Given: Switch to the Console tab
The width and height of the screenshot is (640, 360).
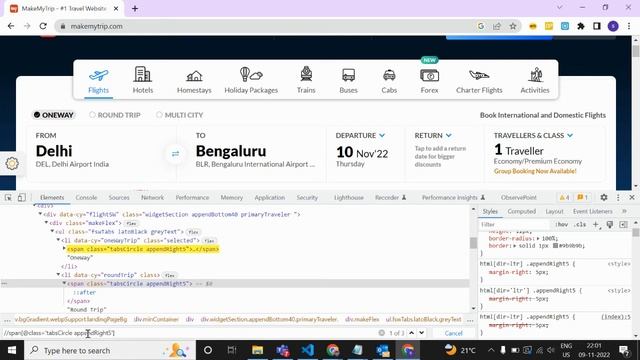Looking at the screenshot, I should click(86, 198).
